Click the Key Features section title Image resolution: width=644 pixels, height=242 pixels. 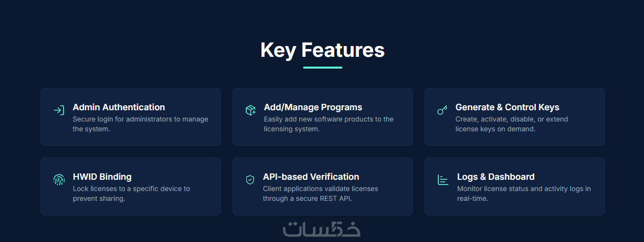[322, 50]
